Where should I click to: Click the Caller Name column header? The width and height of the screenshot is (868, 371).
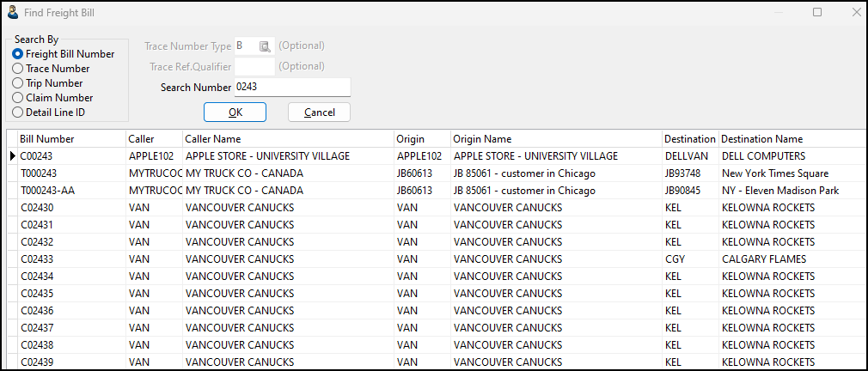pos(213,139)
